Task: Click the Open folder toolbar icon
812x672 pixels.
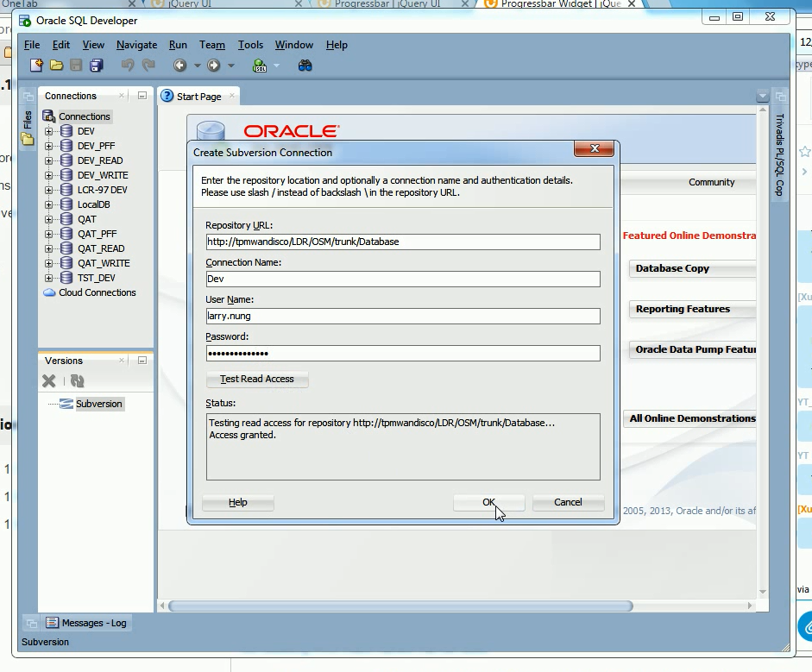Action: 56,66
